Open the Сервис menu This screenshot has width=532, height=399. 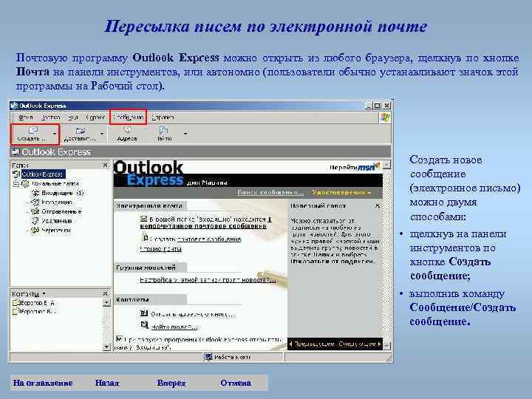95,117
